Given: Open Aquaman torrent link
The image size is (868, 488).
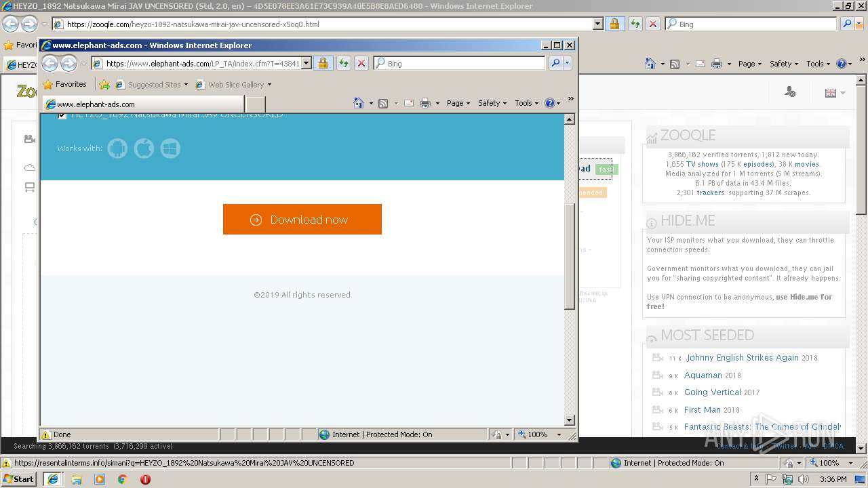Looking at the screenshot, I should (703, 375).
